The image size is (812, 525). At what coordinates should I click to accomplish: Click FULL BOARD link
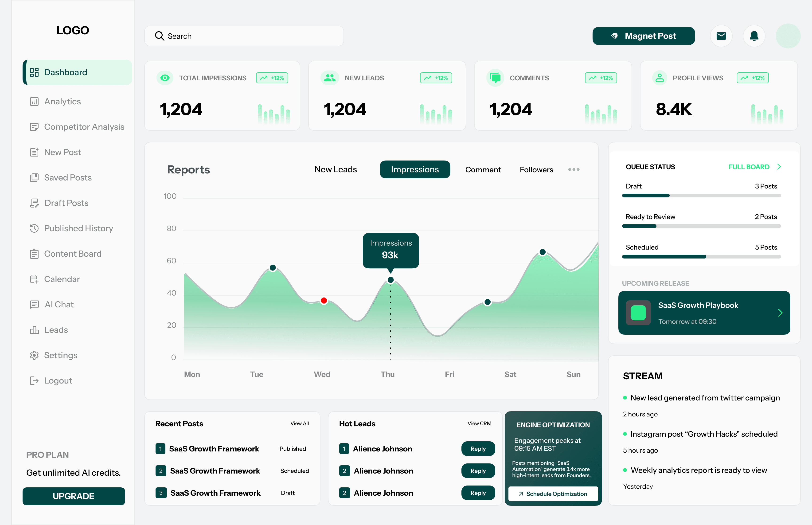[x=749, y=167]
